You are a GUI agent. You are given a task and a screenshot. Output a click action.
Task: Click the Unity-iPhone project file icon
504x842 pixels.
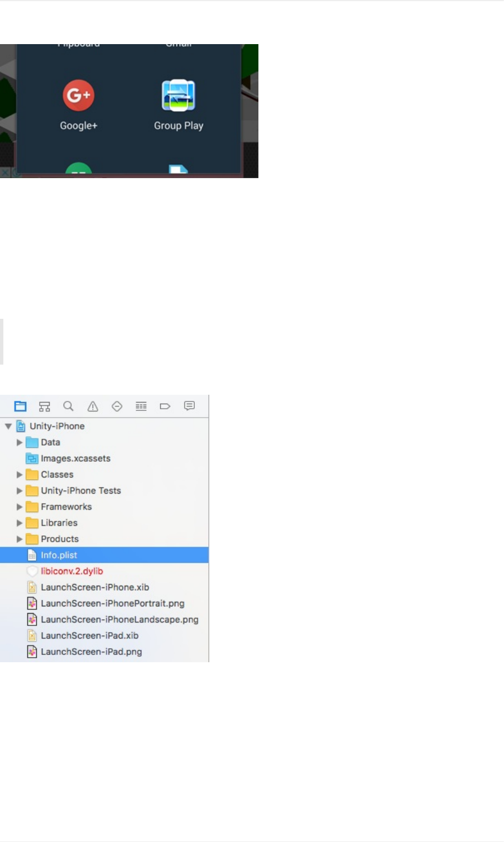point(21,426)
